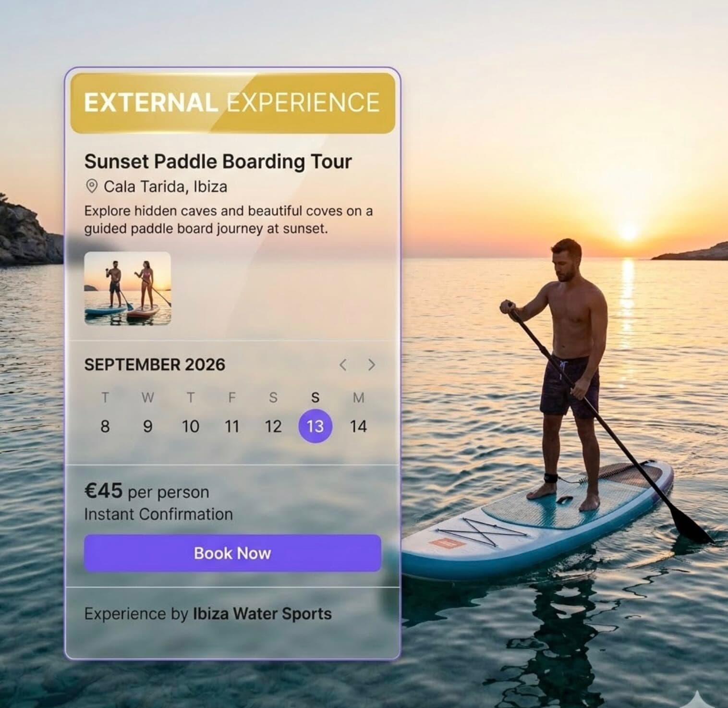Click the Instant Confirmation label
Screen dimensions: 728x708
(x=158, y=514)
